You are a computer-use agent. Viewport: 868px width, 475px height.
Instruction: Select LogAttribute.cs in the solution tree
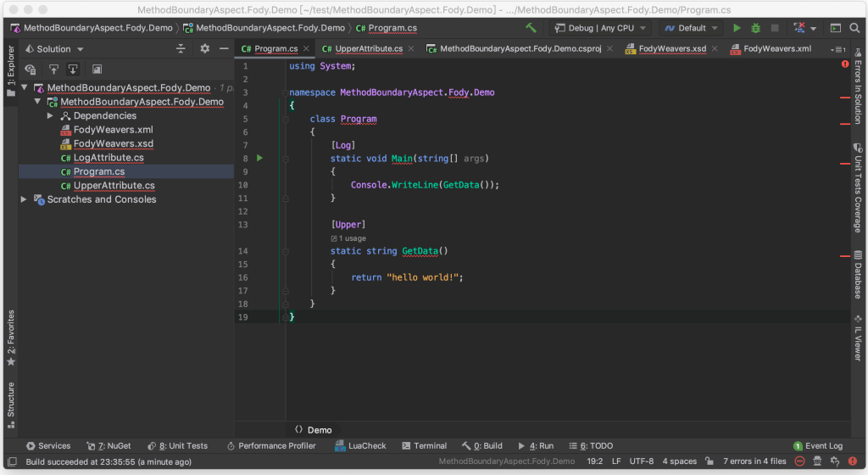[108, 158]
